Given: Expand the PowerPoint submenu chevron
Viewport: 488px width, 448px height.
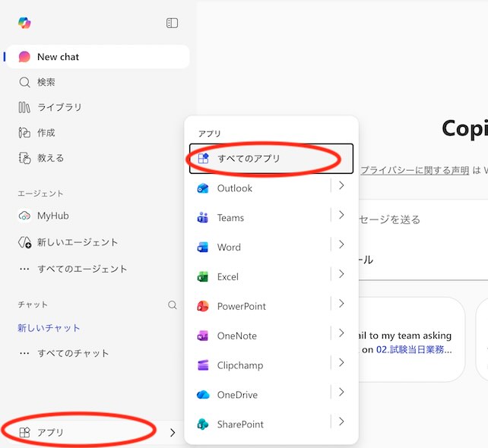Looking at the screenshot, I should (x=341, y=304).
